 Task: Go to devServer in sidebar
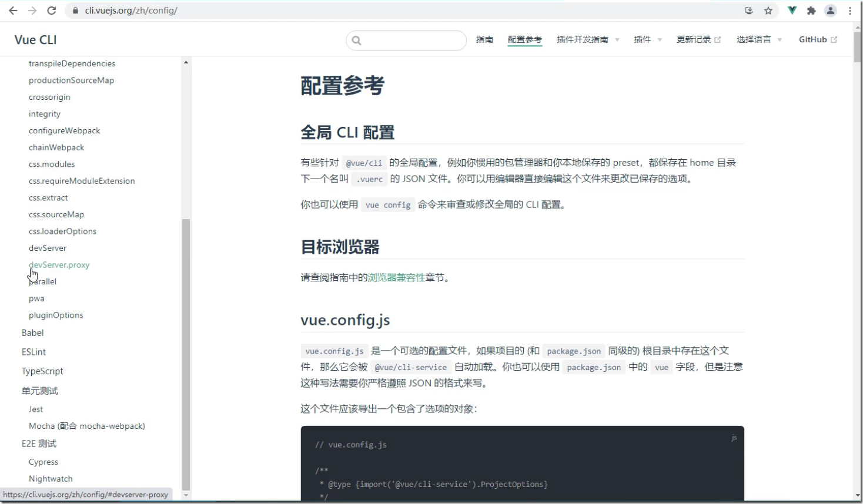[x=48, y=248]
